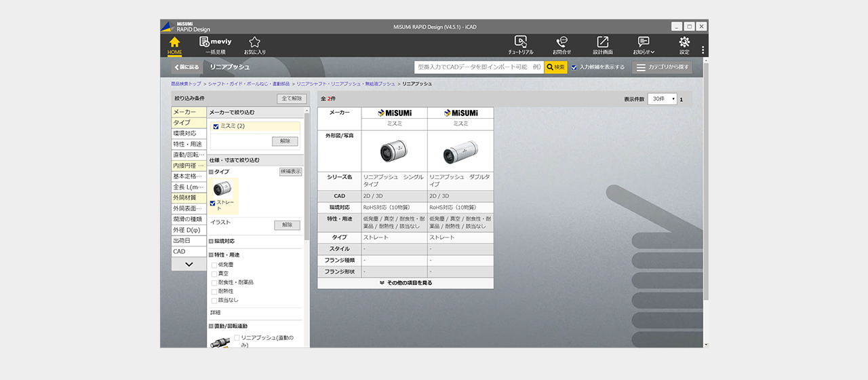Uncheck the ミスミ (2) maker checkbox
868x380 pixels.
click(216, 126)
